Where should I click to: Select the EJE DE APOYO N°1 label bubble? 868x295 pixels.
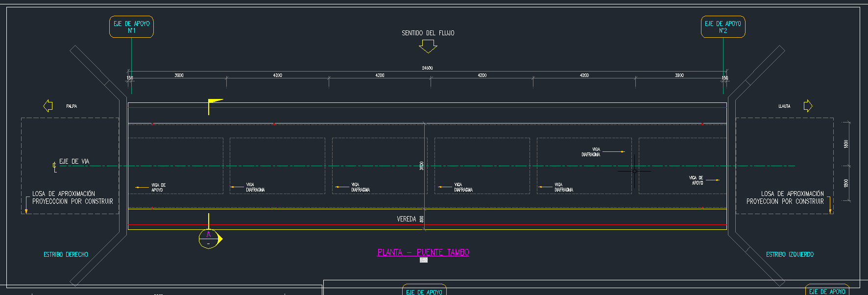131,27
